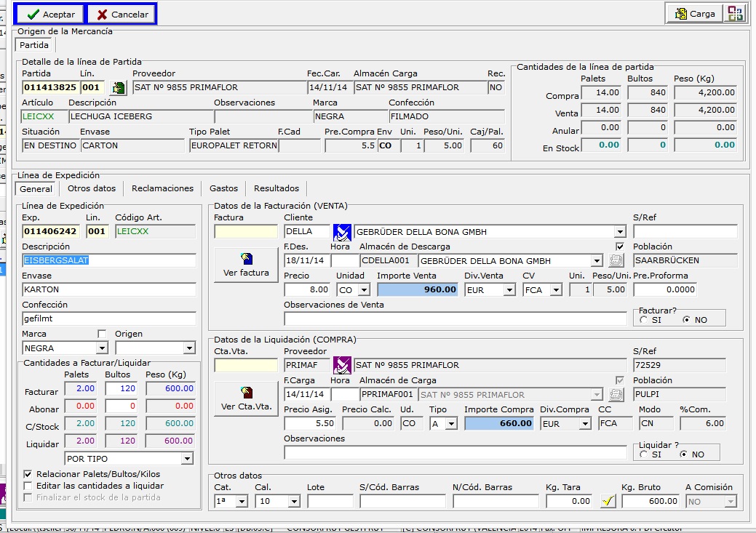This screenshot has height=533, width=756.
Task: Enable Editar las cantidades a liquidar
Action: 28,486
